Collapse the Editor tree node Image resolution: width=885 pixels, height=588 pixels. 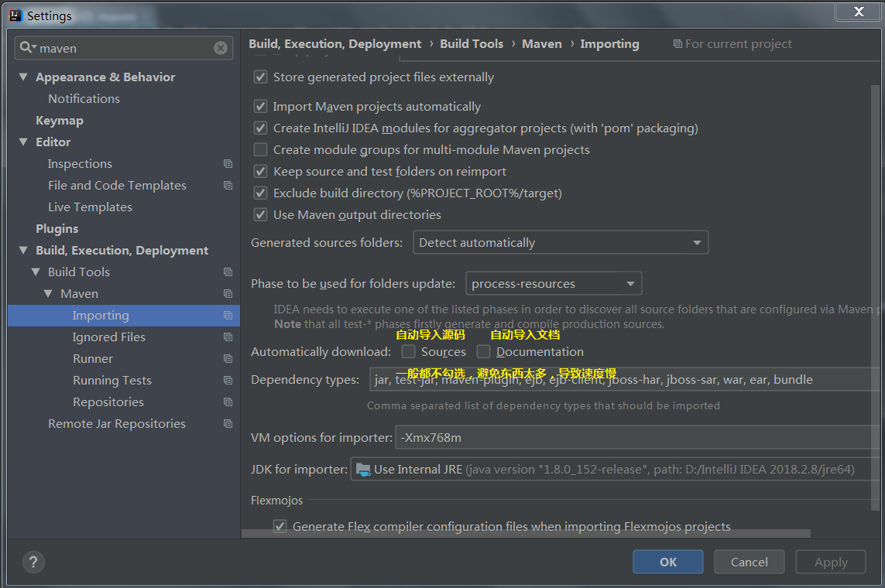(x=23, y=142)
